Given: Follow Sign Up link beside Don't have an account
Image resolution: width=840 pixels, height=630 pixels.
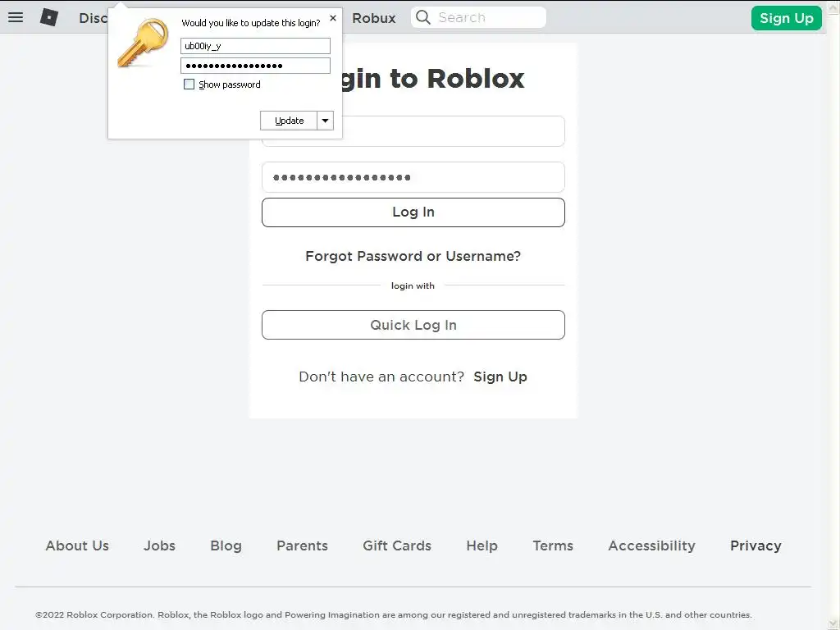Looking at the screenshot, I should coord(500,377).
